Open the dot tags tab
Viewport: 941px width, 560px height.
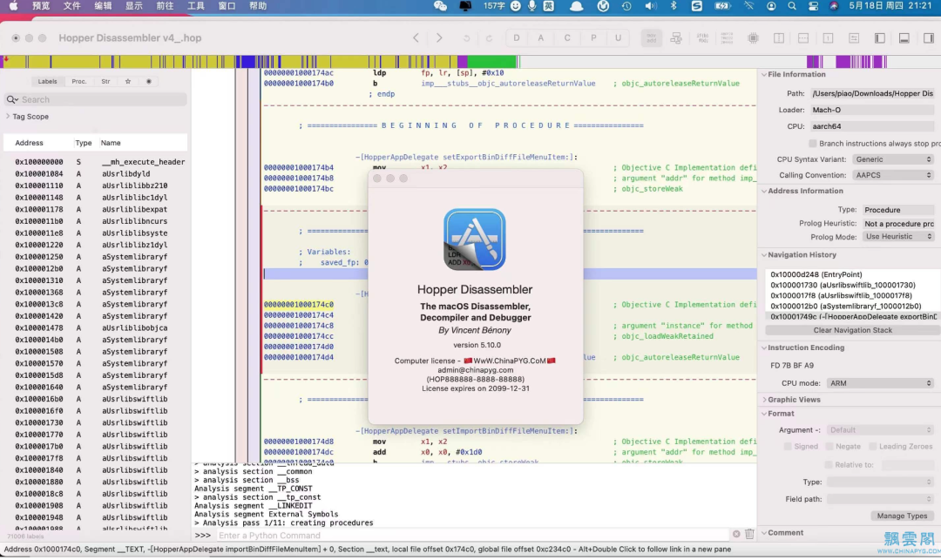[149, 82]
